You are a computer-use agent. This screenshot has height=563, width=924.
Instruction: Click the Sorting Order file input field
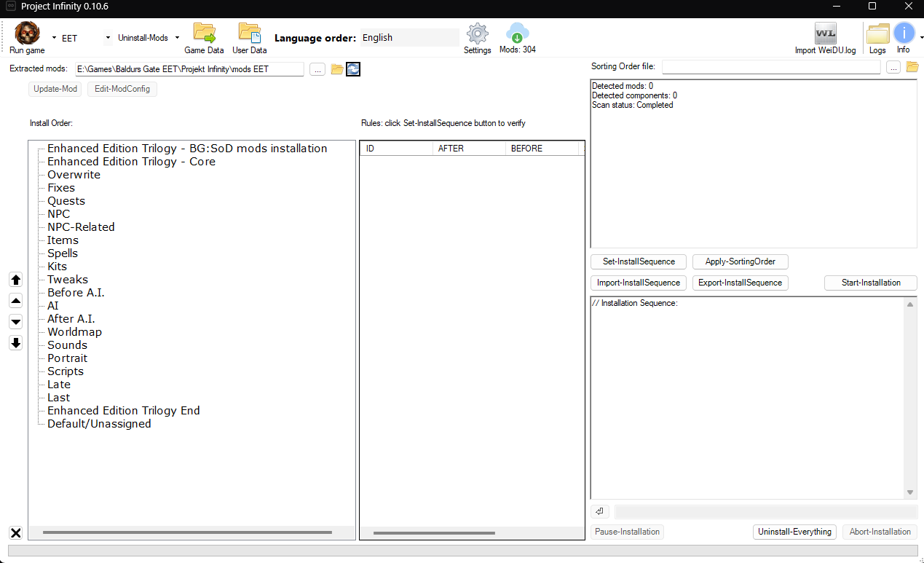(770, 67)
